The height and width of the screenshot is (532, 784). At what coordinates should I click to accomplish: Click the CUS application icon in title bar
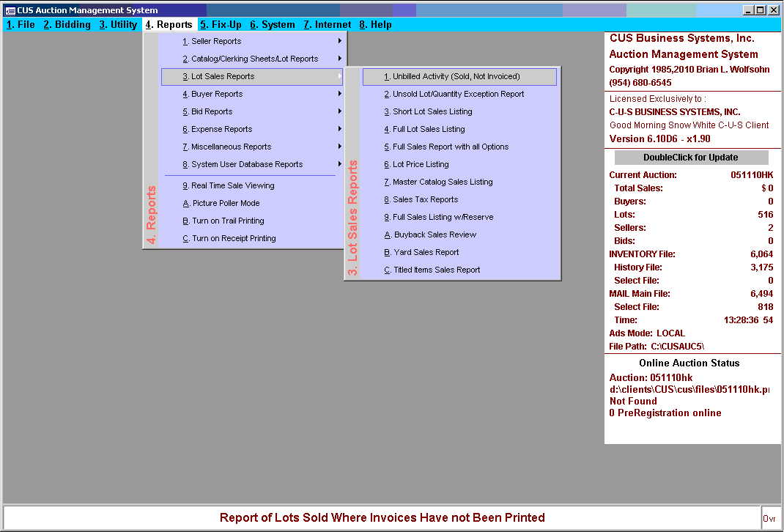pyautogui.click(x=10, y=10)
